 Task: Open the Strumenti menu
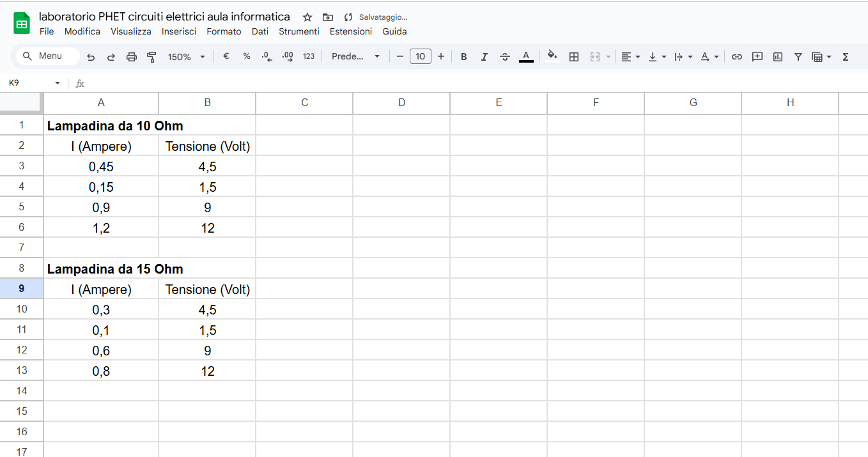(x=299, y=31)
